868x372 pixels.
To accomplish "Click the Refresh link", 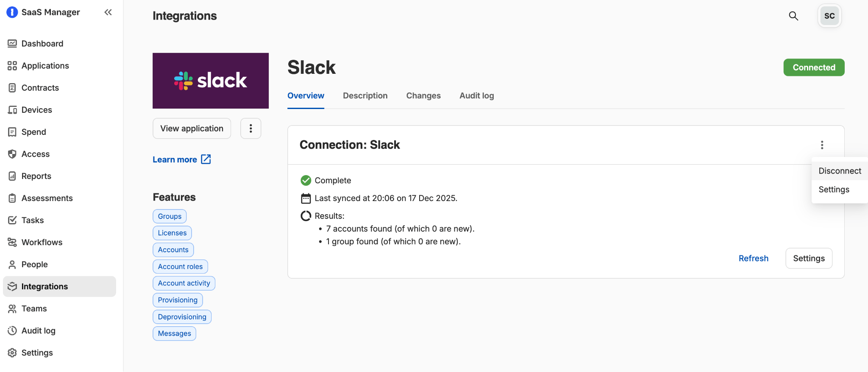I will coord(753,258).
